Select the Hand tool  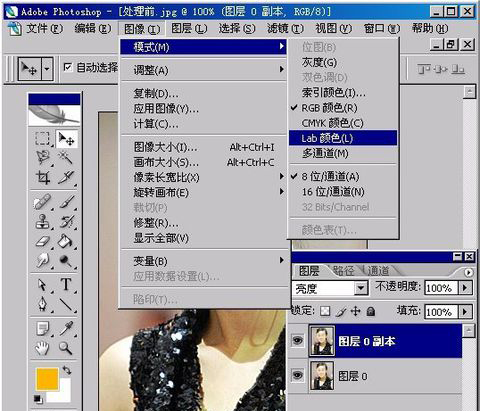click(x=42, y=348)
